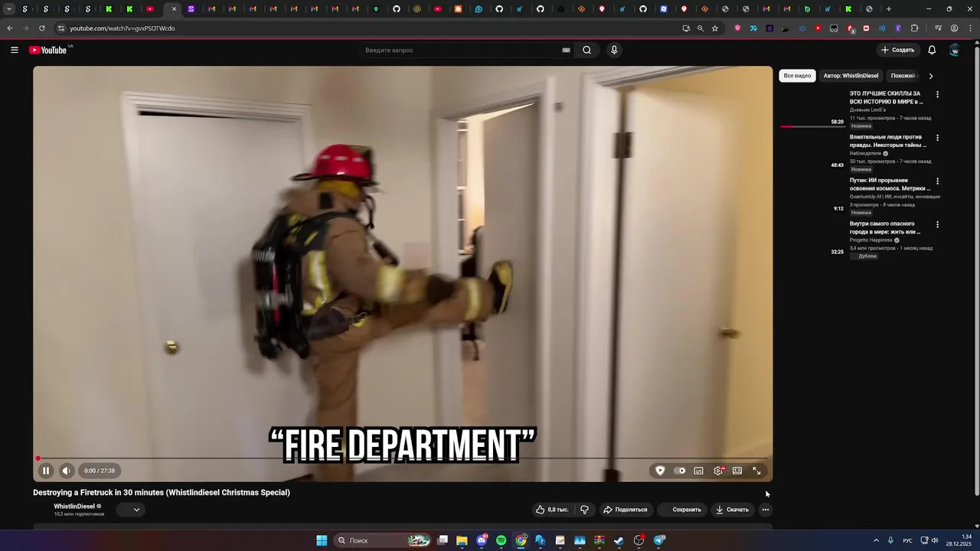Open Chrome three-dot menu
The width and height of the screenshot is (980, 551).
tap(969, 28)
